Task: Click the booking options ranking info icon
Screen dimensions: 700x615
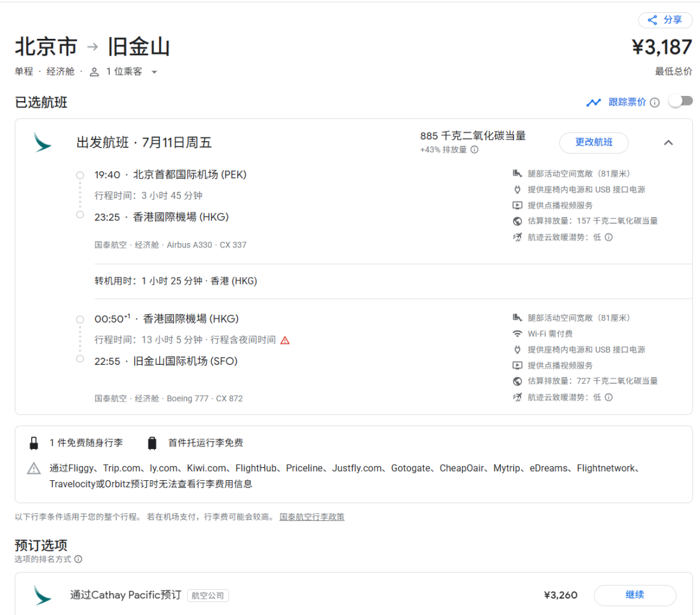Action: tap(78, 559)
